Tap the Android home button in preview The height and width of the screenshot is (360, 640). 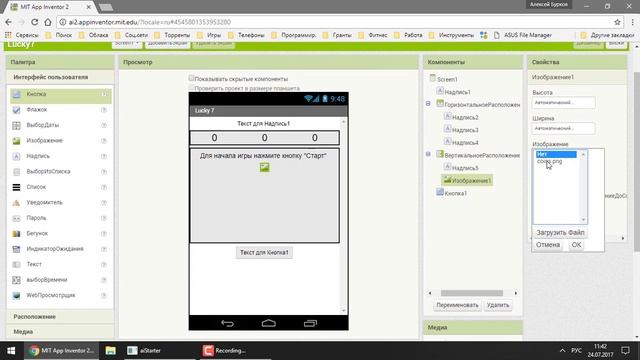point(269,323)
